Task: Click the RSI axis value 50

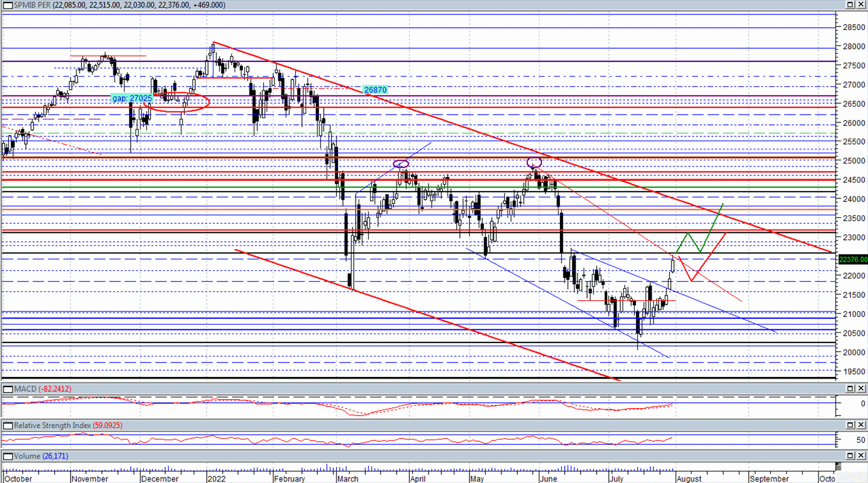Action: [861, 441]
